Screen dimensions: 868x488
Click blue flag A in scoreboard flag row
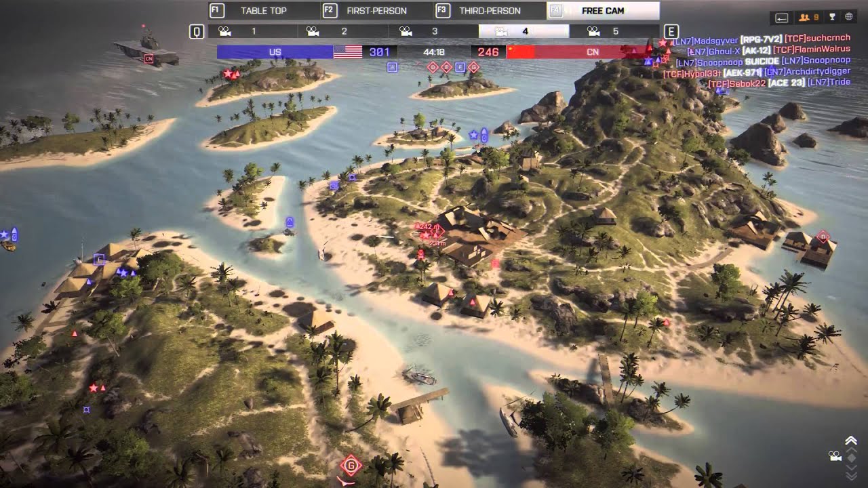pyautogui.click(x=391, y=66)
